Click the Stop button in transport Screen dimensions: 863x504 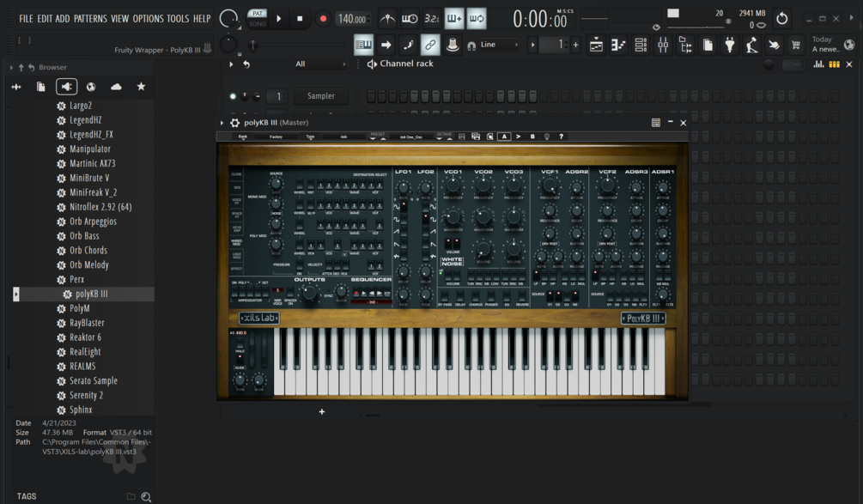(x=300, y=19)
